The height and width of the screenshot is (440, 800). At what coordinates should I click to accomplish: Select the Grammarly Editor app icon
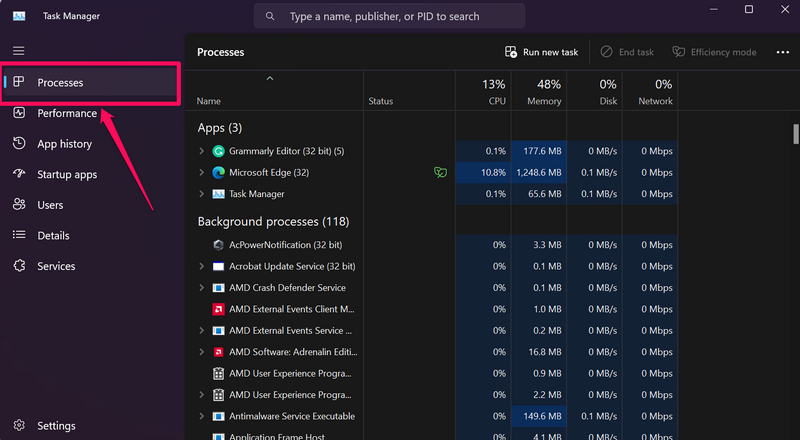(219, 151)
